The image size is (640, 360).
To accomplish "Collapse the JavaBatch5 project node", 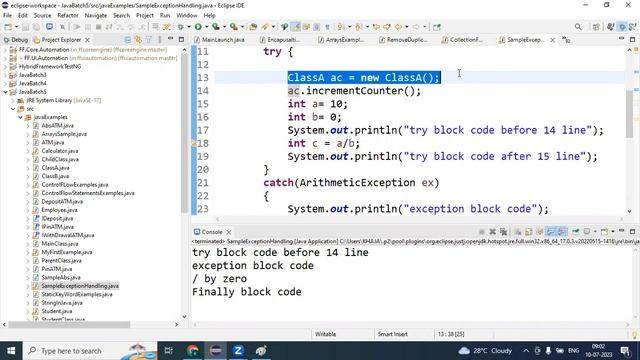I will point(6,92).
